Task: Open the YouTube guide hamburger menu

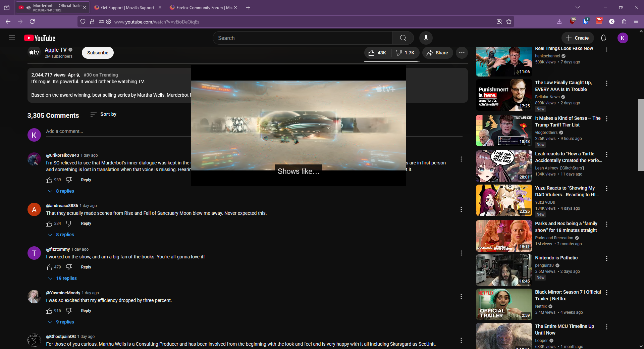Action: tap(12, 38)
